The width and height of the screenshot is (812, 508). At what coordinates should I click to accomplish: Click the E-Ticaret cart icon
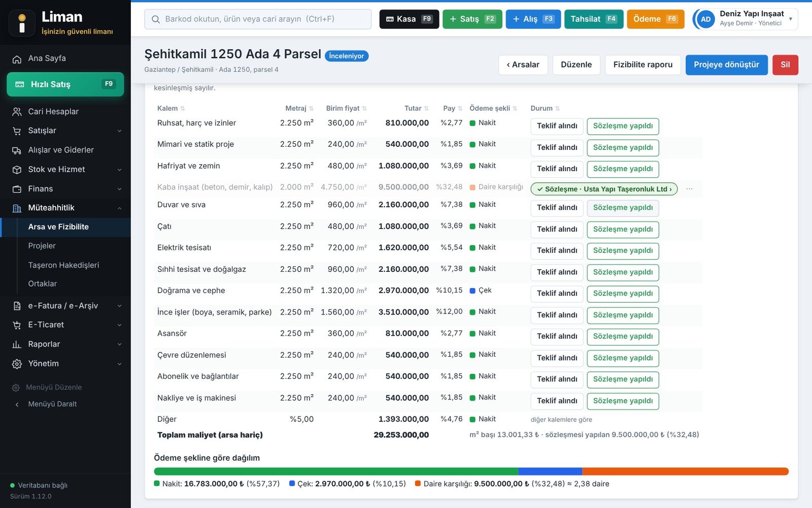[17, 325]
